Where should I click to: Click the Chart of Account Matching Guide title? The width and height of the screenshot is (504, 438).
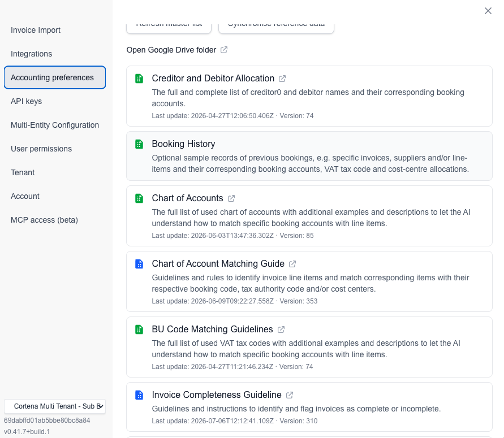tap(218, 263)
